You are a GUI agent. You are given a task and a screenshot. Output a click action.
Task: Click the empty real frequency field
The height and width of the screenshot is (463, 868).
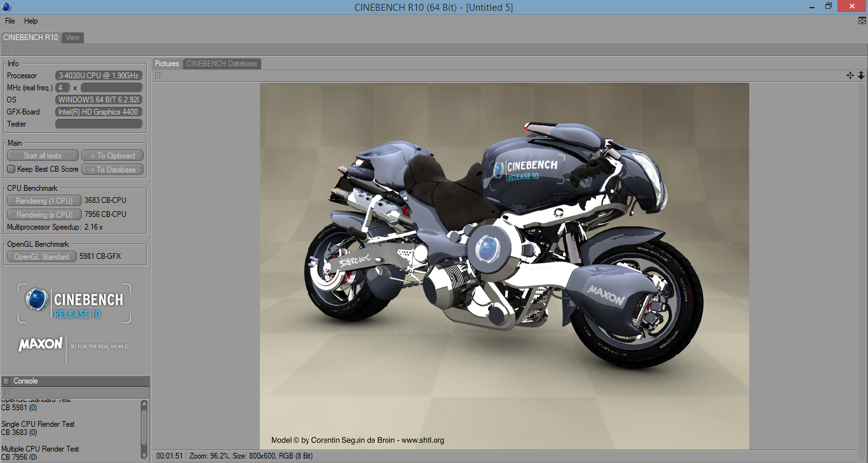tap(111, 88)
